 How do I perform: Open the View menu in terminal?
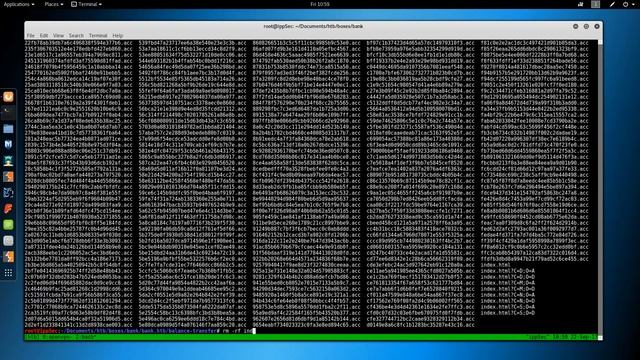58,36
